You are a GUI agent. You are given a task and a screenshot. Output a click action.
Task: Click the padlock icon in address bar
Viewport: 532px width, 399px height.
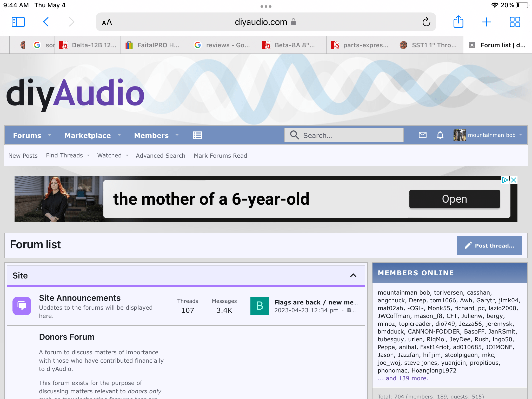click(x=293, y=22)
